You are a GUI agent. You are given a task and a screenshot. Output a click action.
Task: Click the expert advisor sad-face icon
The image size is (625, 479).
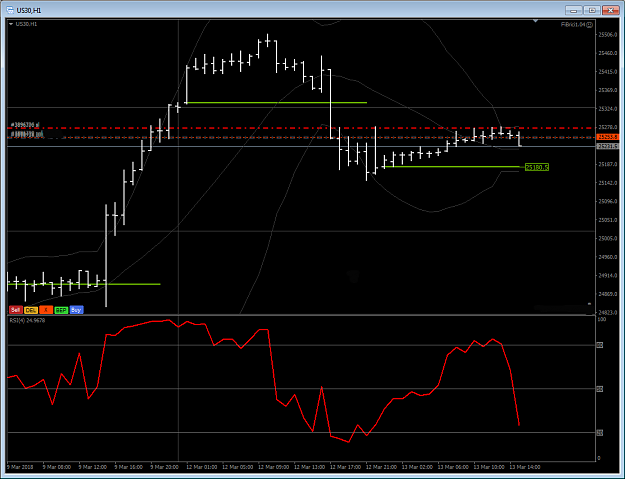point(590,25)
